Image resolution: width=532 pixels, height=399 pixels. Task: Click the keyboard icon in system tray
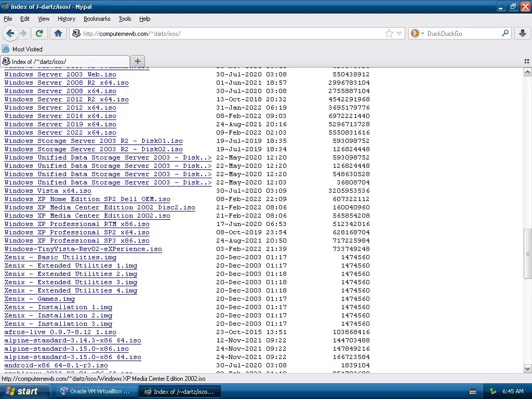473,392
